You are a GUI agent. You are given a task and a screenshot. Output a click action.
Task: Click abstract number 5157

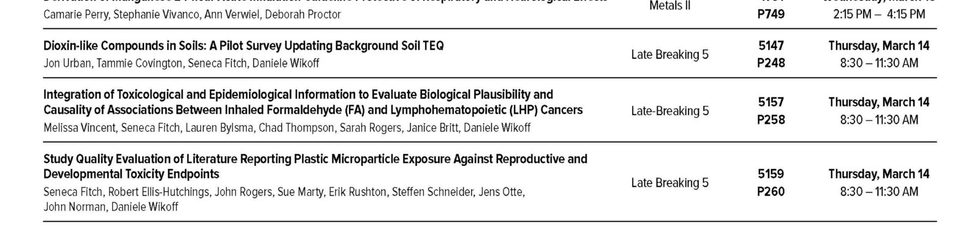tap(771, 102)
